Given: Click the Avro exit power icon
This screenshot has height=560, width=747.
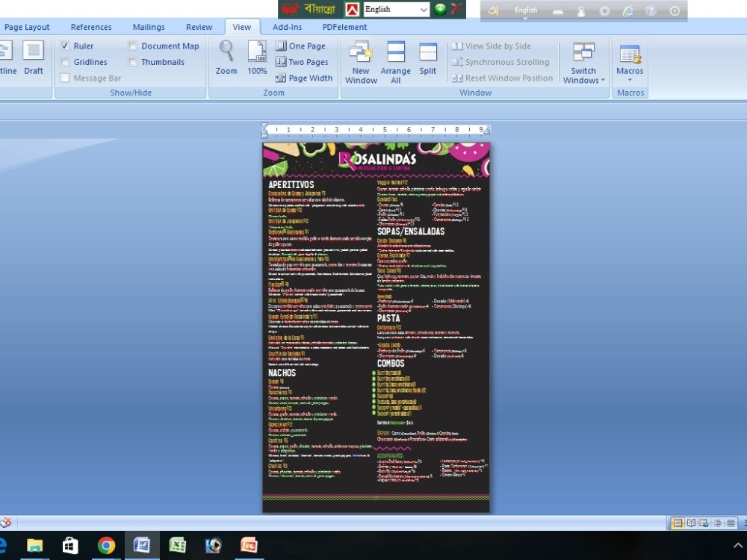Looking at the screenshot, I should tap(675, 10).
